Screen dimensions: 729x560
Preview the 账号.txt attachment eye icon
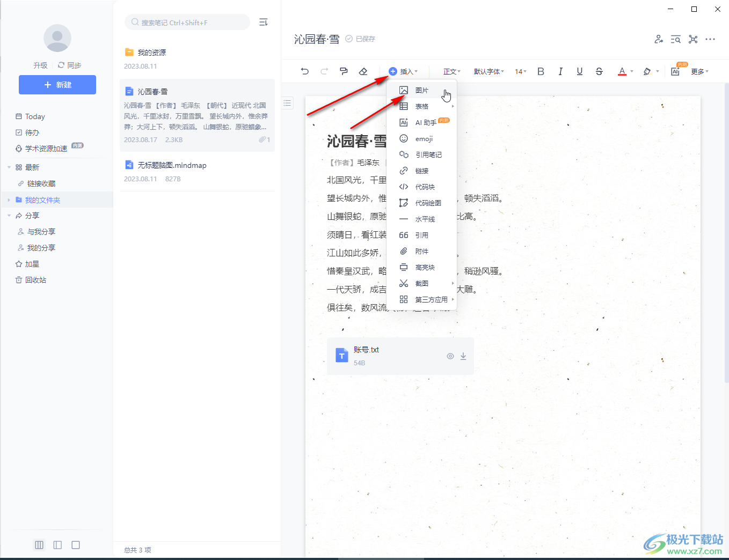pos(450,356)
